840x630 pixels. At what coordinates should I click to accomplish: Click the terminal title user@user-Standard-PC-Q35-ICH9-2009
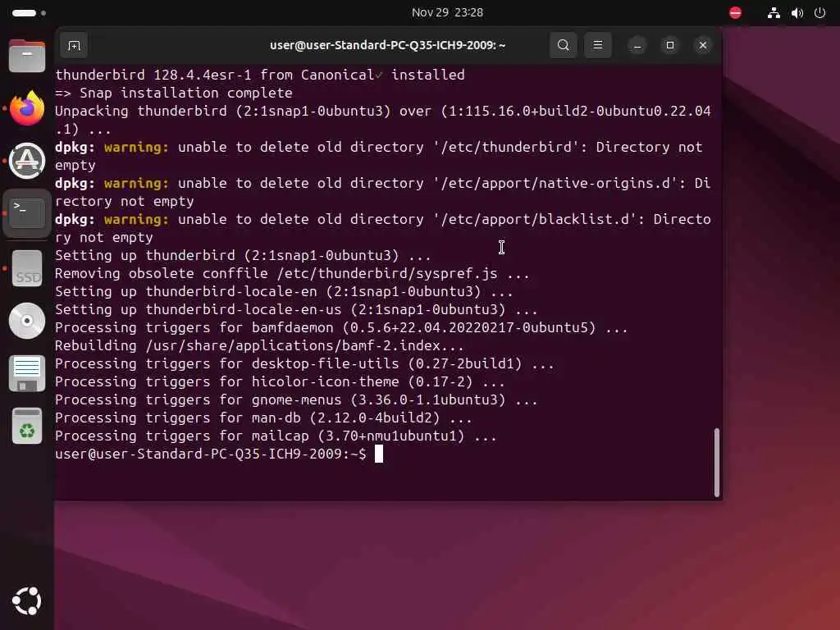click(x=388, y=45)
